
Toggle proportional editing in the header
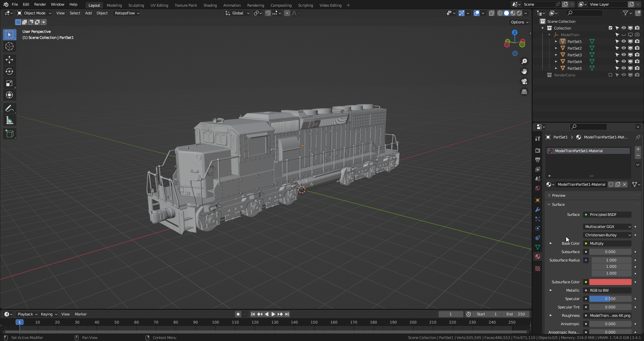[287, 13]
